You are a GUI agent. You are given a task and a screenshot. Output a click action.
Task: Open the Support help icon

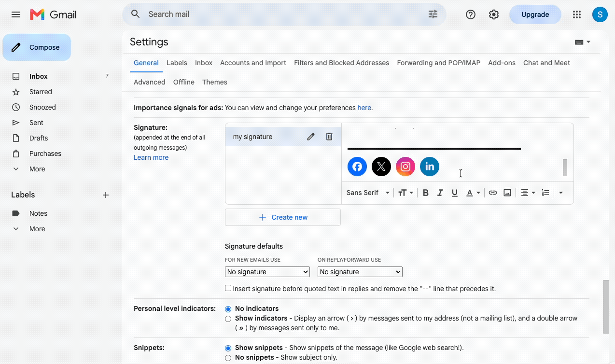[471, 14]
